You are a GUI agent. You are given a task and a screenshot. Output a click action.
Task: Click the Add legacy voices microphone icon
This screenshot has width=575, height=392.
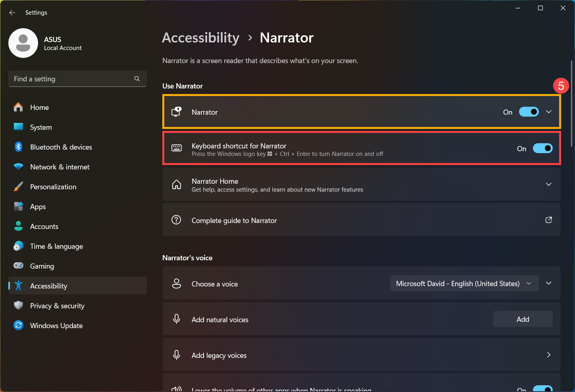[177, 355]
